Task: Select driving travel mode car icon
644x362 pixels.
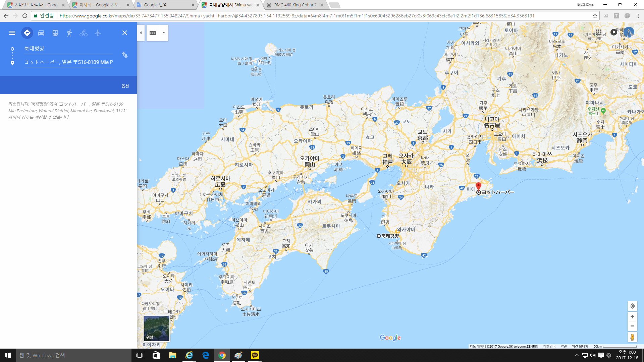Action: coord(41,33)
